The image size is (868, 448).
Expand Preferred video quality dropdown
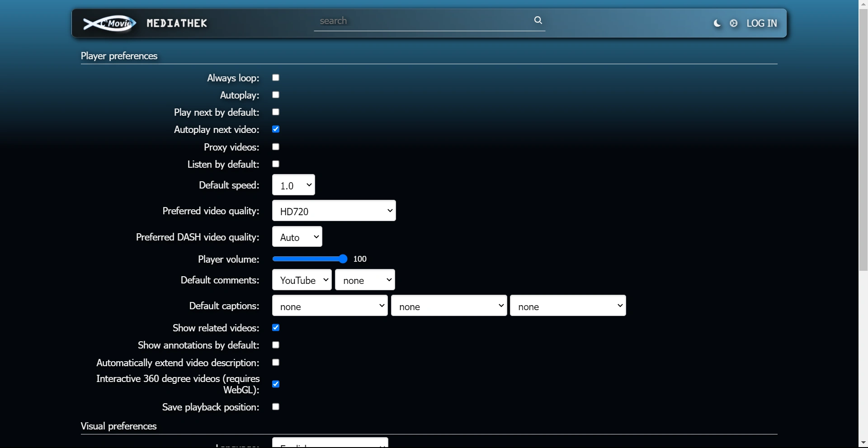334,211
